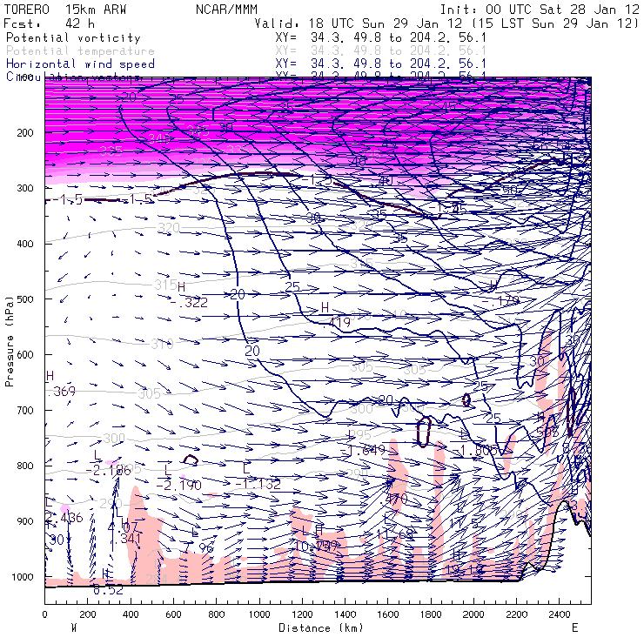Click the '.470' vorticity value
Screen dimensions: 644x644
[393, 499]
